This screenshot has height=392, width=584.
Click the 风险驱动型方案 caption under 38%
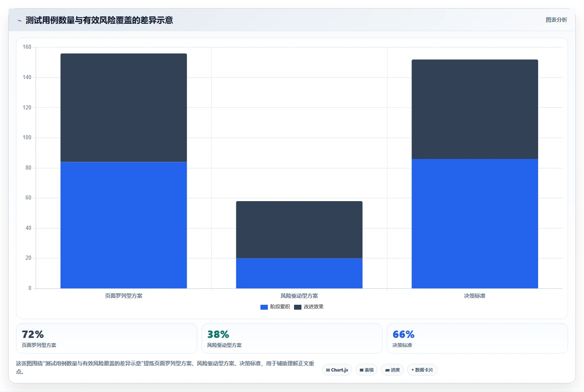point(224,345)
